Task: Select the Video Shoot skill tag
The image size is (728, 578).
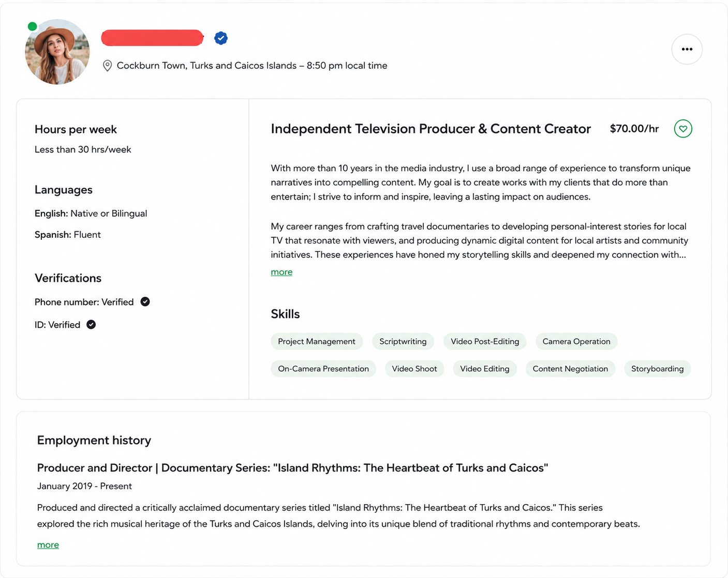Action: coord(414,369)
